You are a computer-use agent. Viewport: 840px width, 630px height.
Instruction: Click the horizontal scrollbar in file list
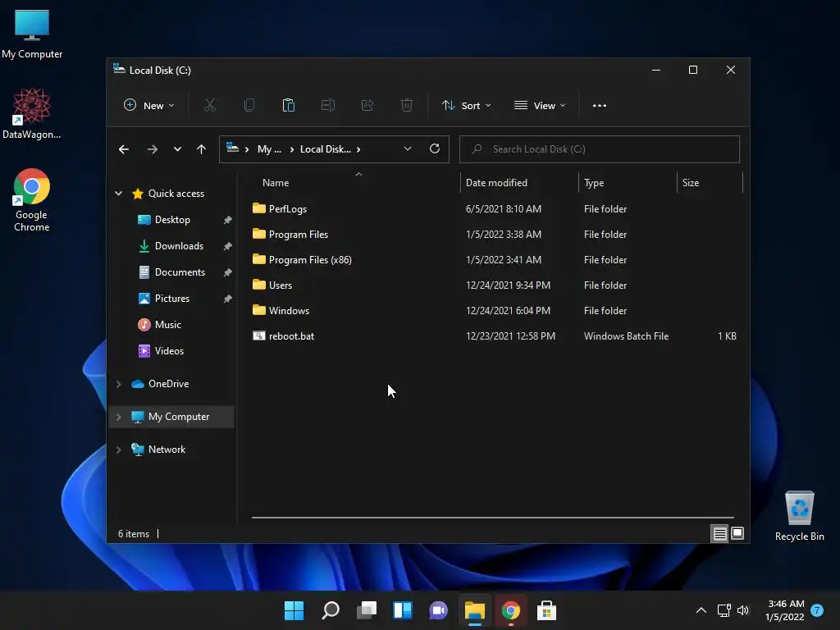point(492,518)
